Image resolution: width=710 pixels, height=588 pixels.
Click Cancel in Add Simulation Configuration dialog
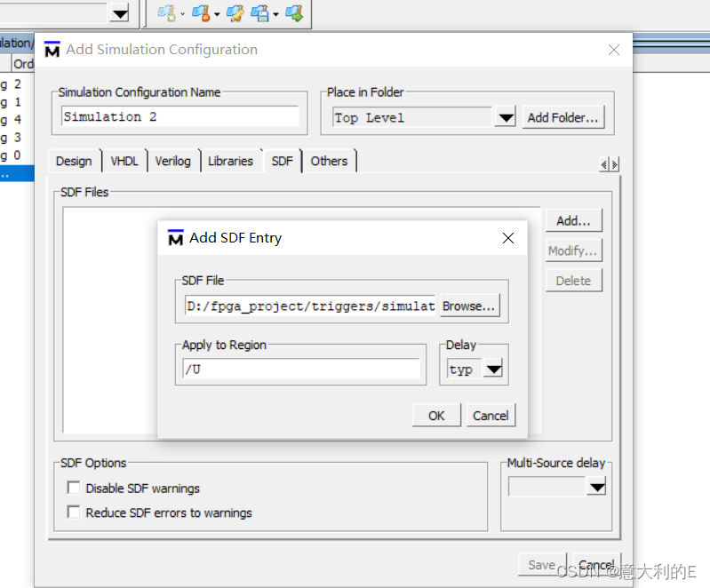click(x=596, y=564)
